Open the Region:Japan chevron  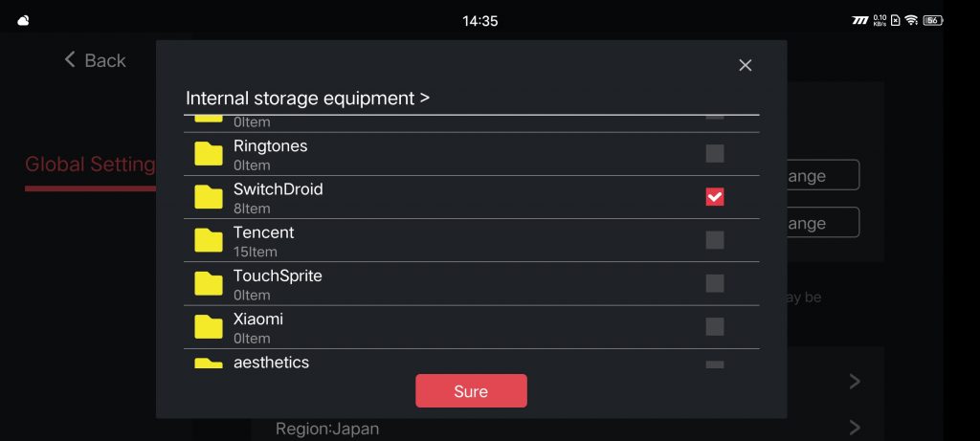pyautogui.click(x=855, y=428)
